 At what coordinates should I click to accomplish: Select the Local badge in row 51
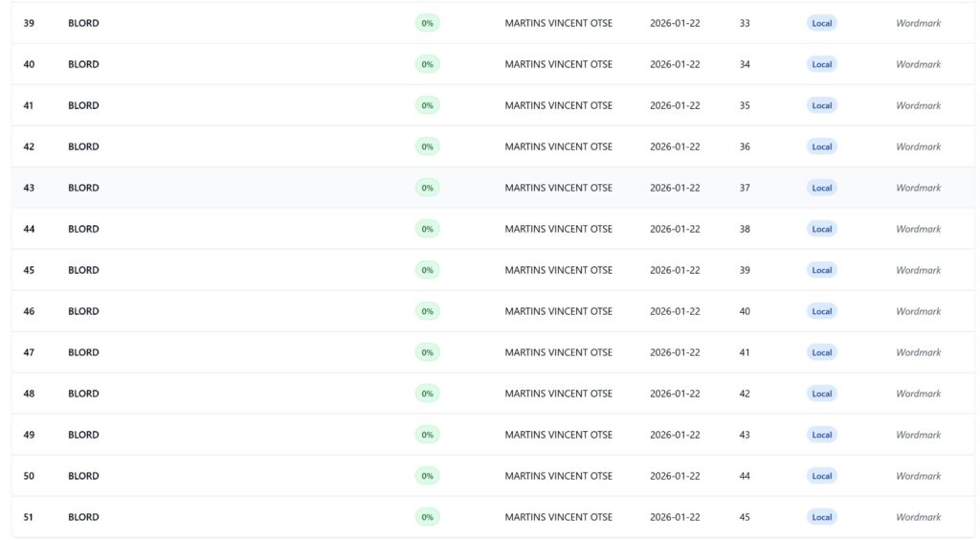[821, 517]
